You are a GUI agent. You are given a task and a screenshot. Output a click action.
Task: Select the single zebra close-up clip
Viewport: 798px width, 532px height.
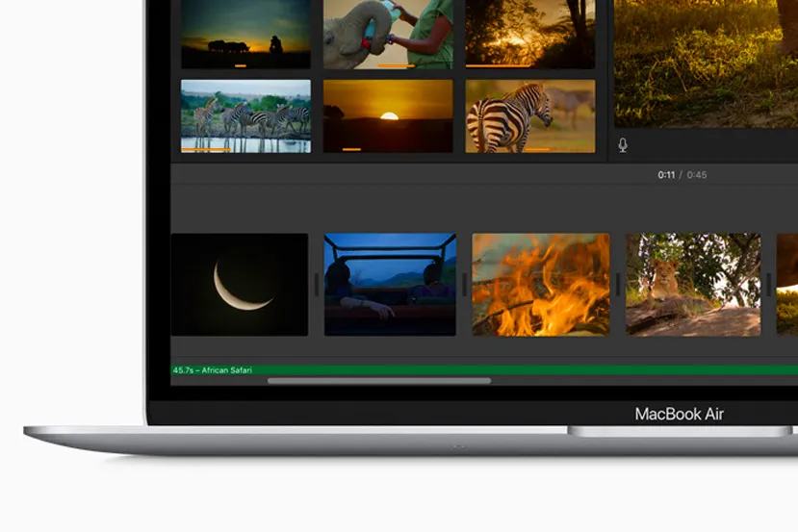(x=530, y=116)
